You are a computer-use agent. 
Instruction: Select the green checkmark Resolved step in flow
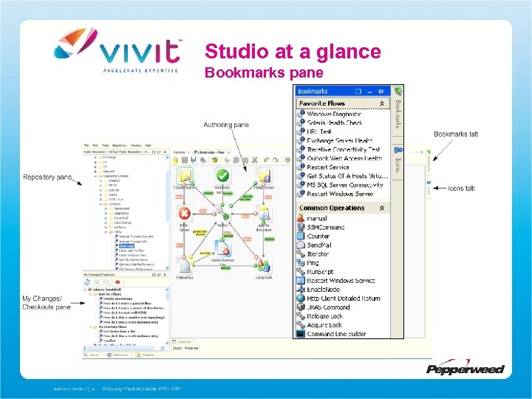222,176
